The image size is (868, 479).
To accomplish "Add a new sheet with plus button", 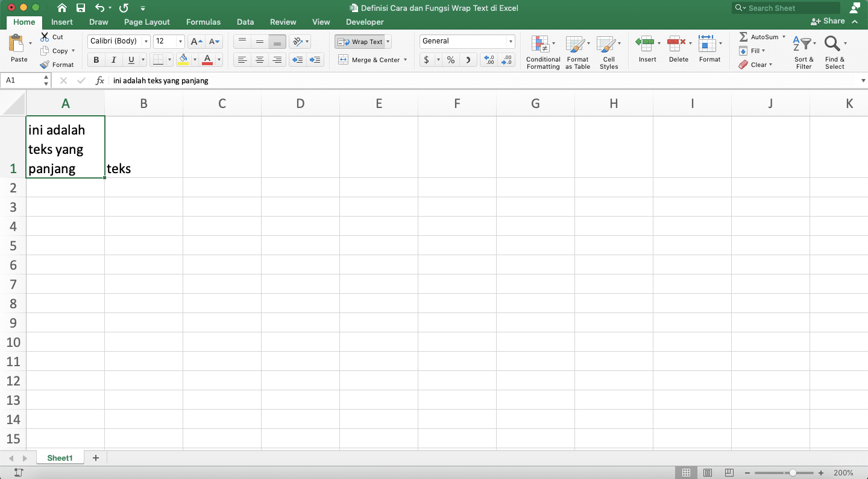I will pyautogui.click(x=95, y=458).
